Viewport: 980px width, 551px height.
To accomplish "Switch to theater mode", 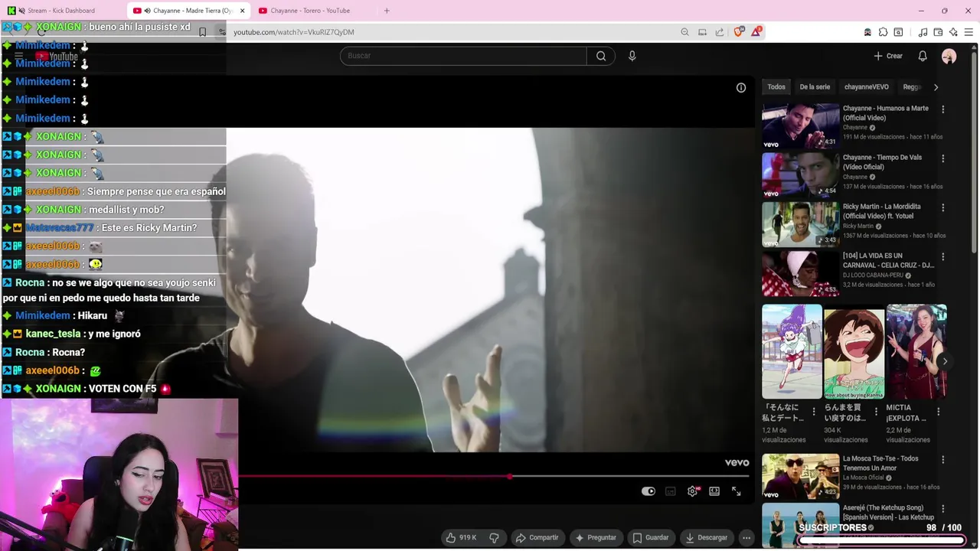I will [714, 491].
